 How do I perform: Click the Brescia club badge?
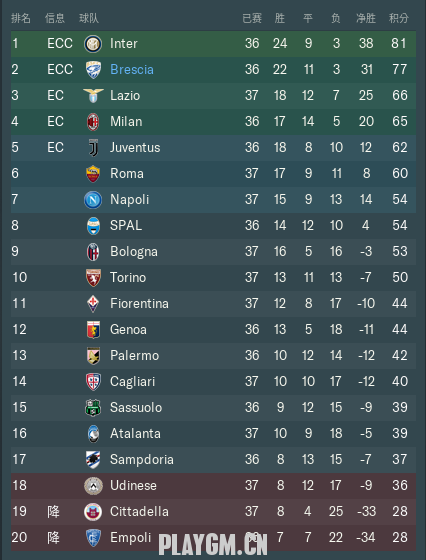pyautogui.click(x=93, y=70)
